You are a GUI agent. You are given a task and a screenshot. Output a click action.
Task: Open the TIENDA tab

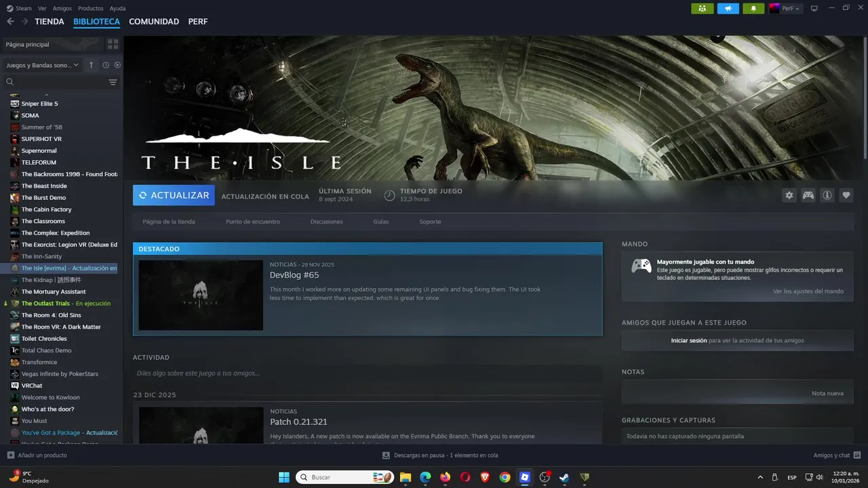tap(50, 22)
